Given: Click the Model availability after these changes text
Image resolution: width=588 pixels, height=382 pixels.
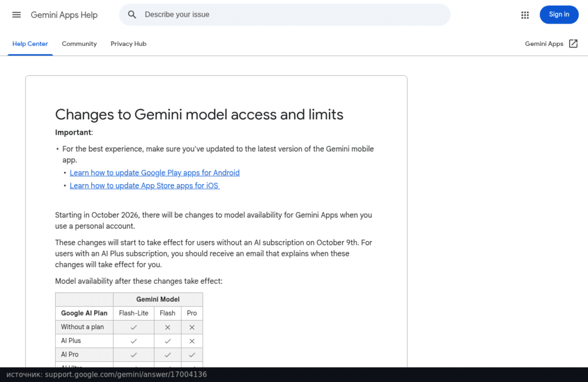Looking at the screenshot, I should pos(139,281).
